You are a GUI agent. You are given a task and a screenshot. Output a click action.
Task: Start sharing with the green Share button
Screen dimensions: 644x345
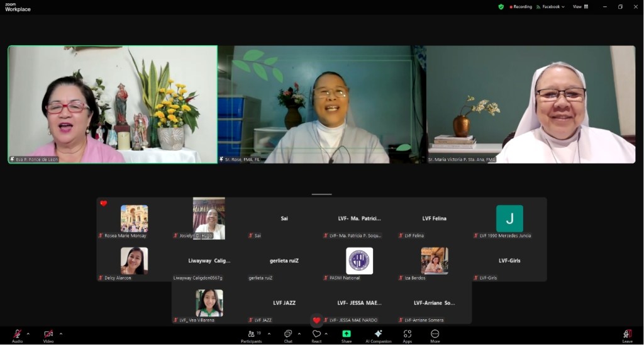coord(347,334)
